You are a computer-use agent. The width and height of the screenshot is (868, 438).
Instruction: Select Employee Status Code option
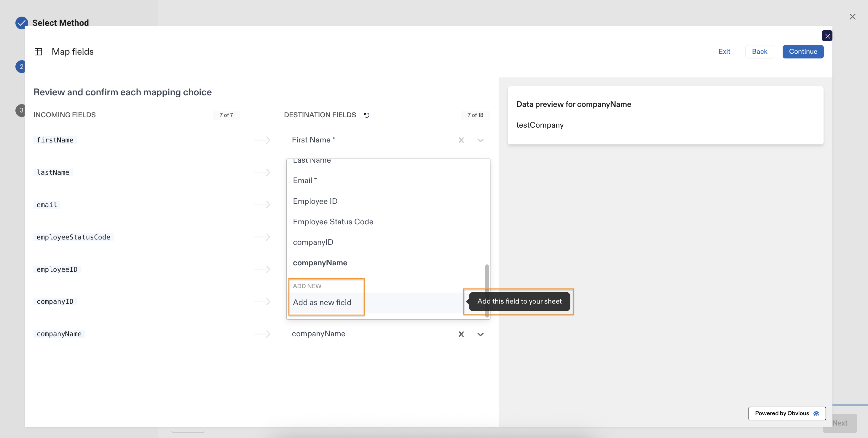333,222
